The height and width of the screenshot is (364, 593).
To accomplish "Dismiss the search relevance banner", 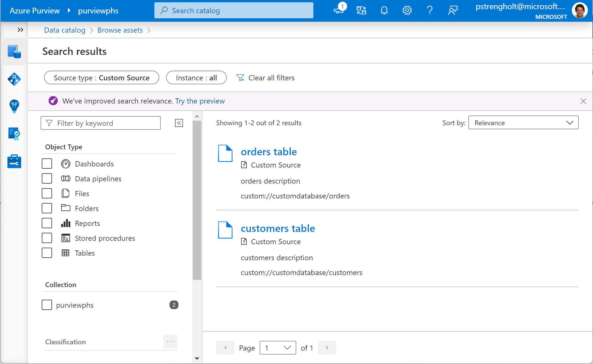I will pyautogui.click(x=583, y=101).
